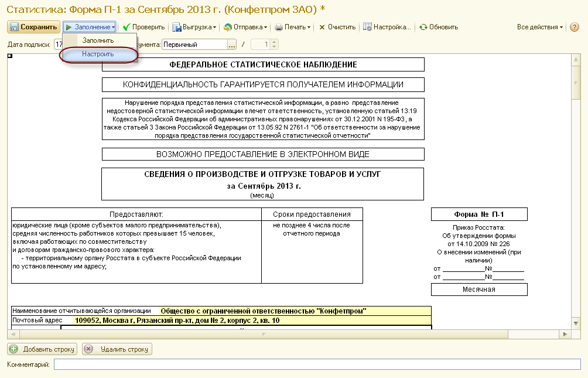588x378 pixels.
Task: Click the Первичный document type field
Action: coord(194,45)
